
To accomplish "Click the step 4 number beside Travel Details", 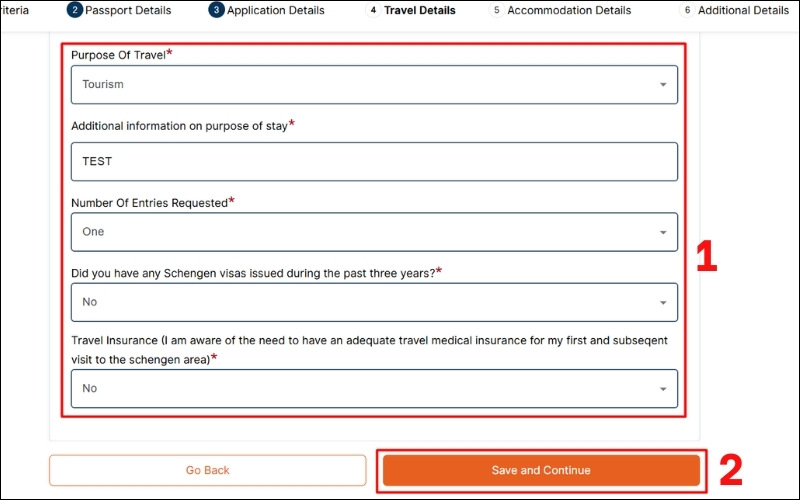I will (x=373, y=11).
